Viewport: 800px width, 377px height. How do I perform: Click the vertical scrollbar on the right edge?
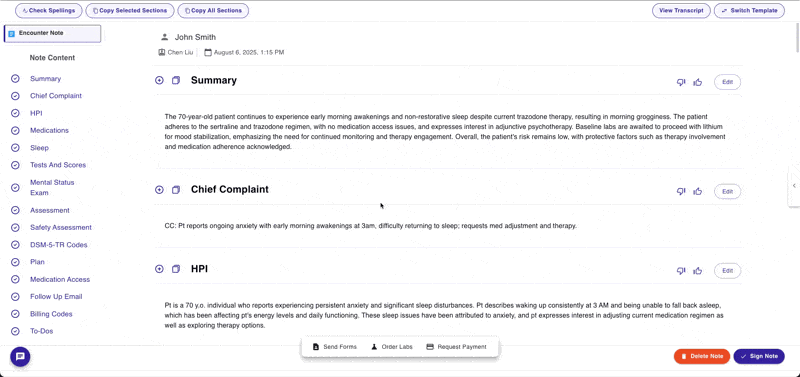pos(797,36)
